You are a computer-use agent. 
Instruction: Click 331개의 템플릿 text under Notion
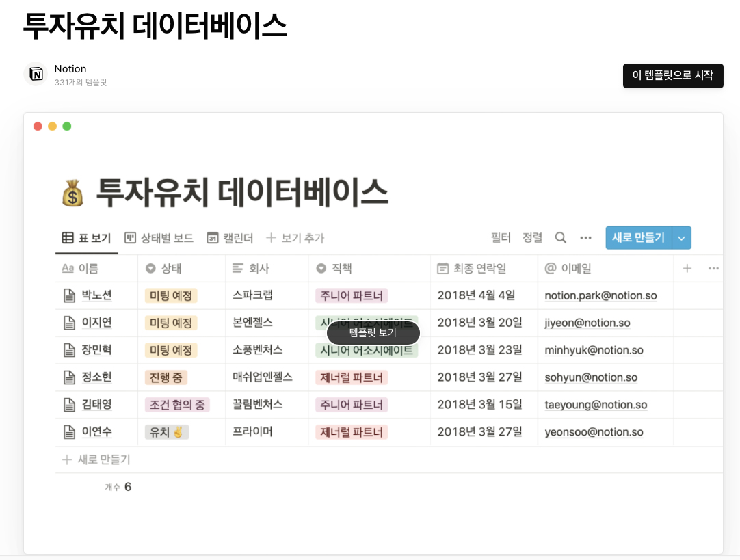tap(81, 83)
